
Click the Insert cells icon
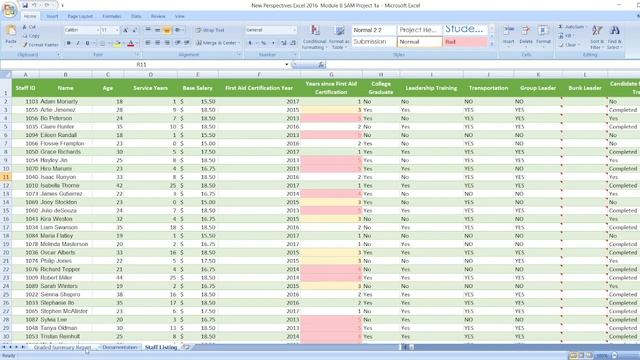pyautogui.click(x=509, y=35)
